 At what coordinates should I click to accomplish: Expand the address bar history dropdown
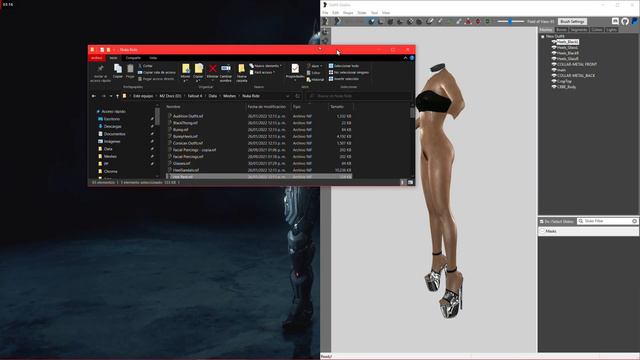click(x=287, y=96)
